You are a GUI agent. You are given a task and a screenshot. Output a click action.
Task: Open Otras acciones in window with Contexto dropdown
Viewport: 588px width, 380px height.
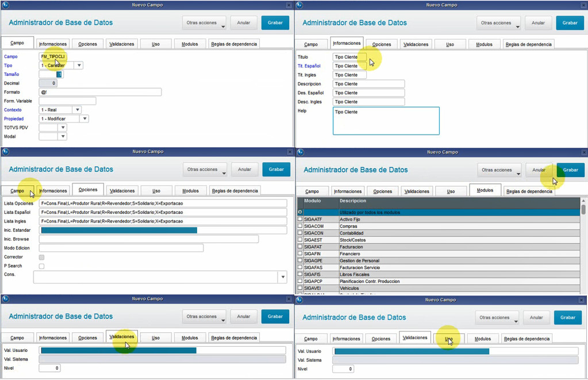point(205,23)
